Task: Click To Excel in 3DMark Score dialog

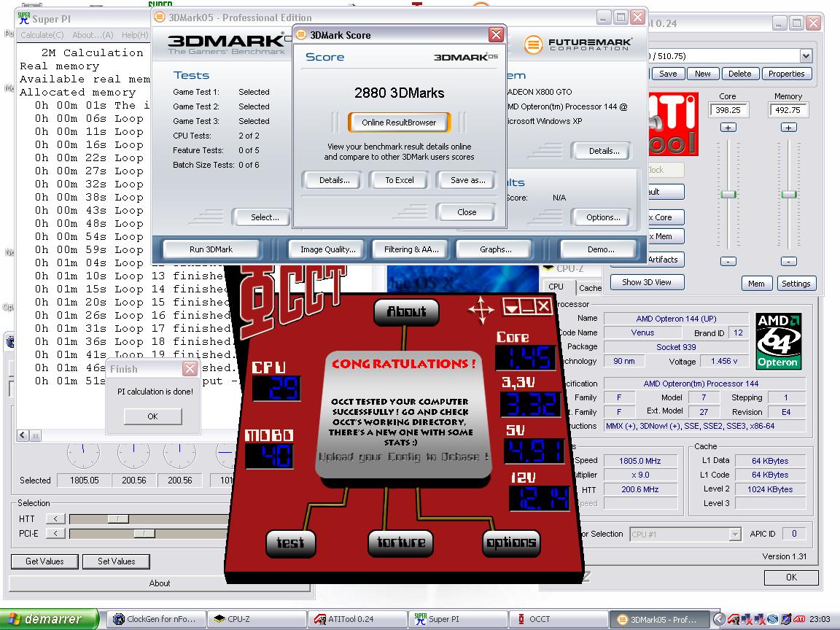Action: point(399,180)
